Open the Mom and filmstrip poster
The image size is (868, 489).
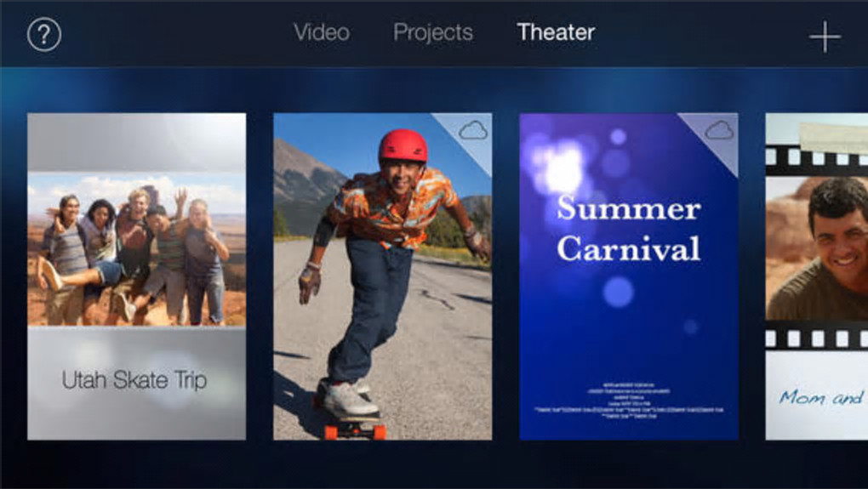[817, 276]
